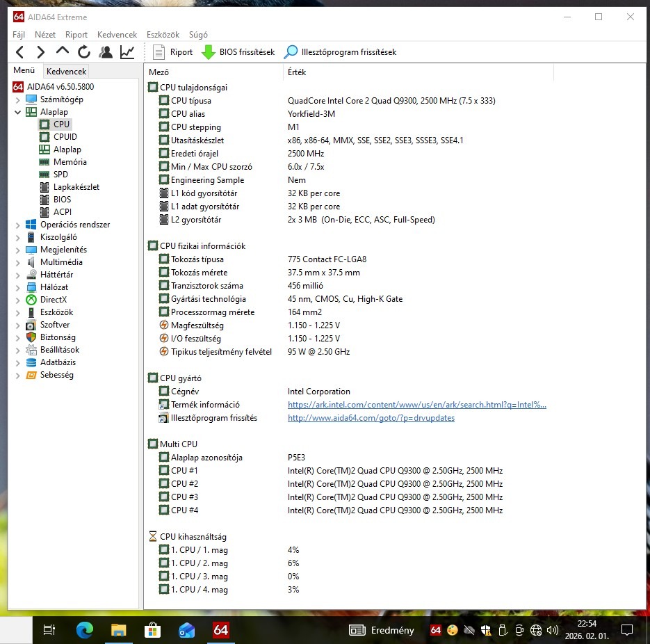This screenshot has height=644, width=650.
Task: Open Microsoft Edge from the taskbar
Action: coord(85,630)
